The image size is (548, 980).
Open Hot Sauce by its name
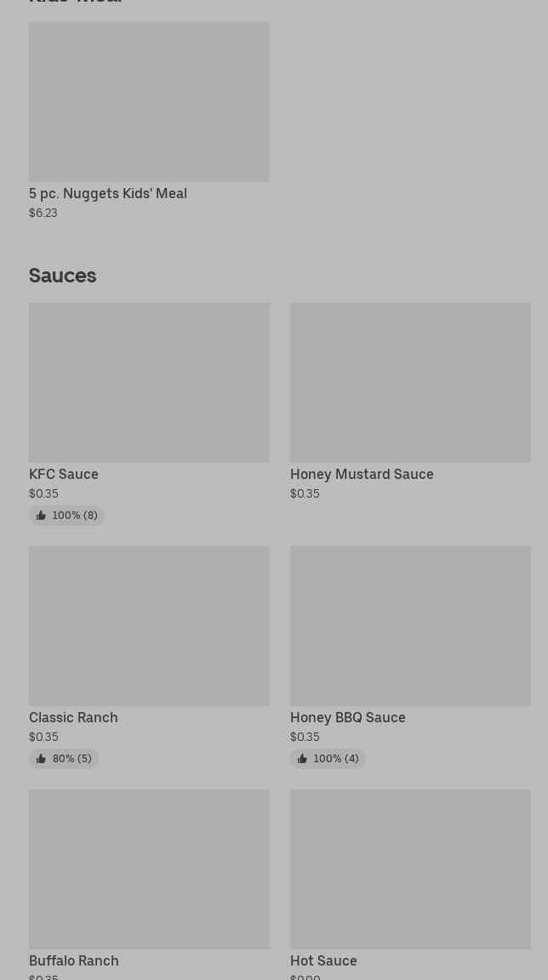click(x=323, y=961)
